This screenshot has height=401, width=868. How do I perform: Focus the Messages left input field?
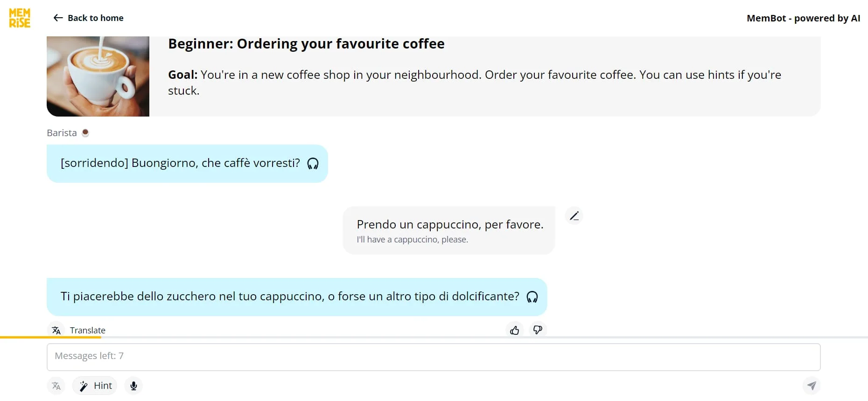433,357
